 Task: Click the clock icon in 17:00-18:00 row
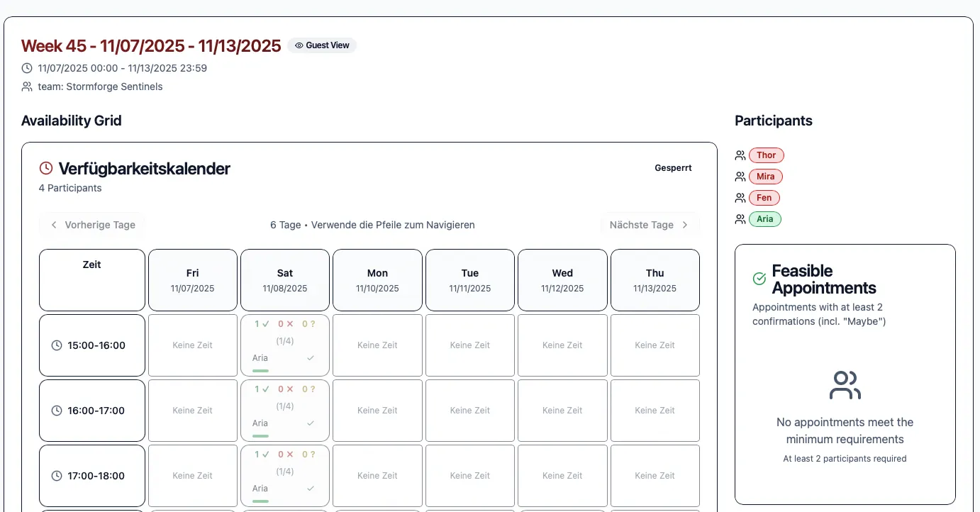coord(57,476)
